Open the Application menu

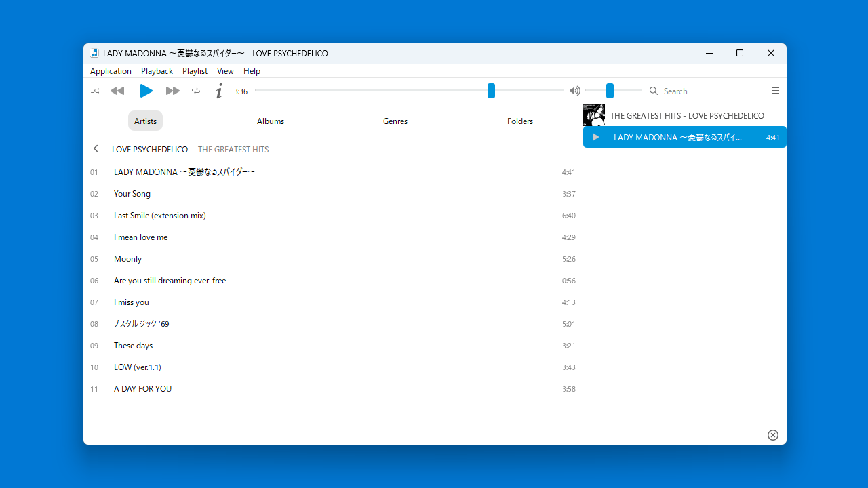111,71
